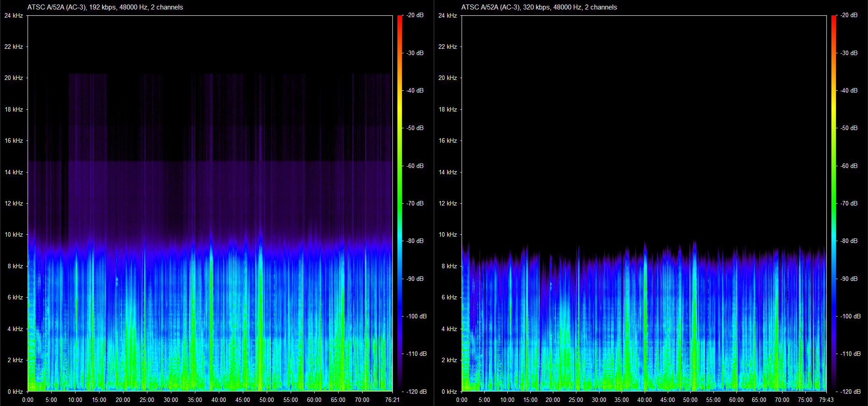The width and height of the screenshot is (868, 406).
Task: Click the left scale's -90 dB label
Action: click(x=415, y=279)
